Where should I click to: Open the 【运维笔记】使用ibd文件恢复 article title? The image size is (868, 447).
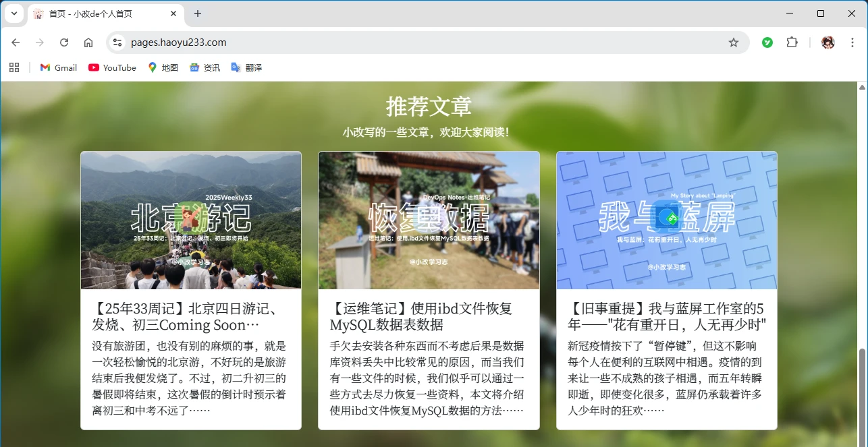tap(421, 316)
